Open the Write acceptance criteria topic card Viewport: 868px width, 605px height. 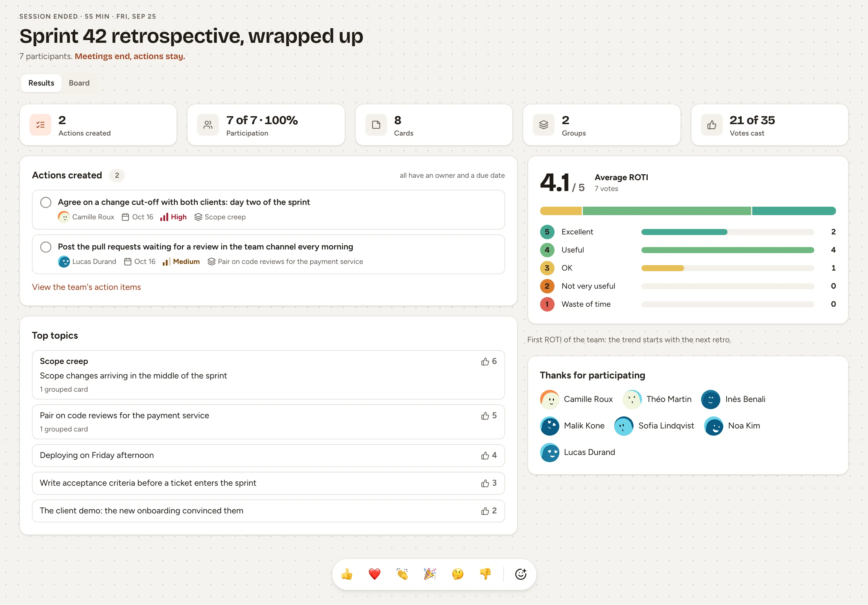pos(269,483)
